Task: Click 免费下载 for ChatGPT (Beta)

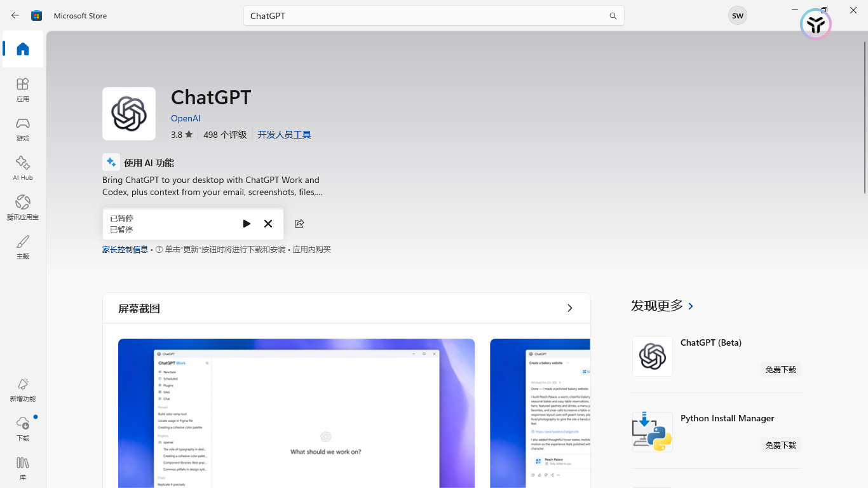Action: tap(781, 369)
